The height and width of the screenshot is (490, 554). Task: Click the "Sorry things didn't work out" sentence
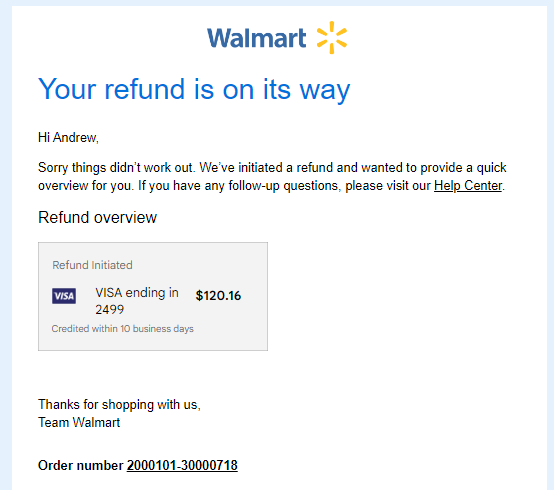pos(116,167)
